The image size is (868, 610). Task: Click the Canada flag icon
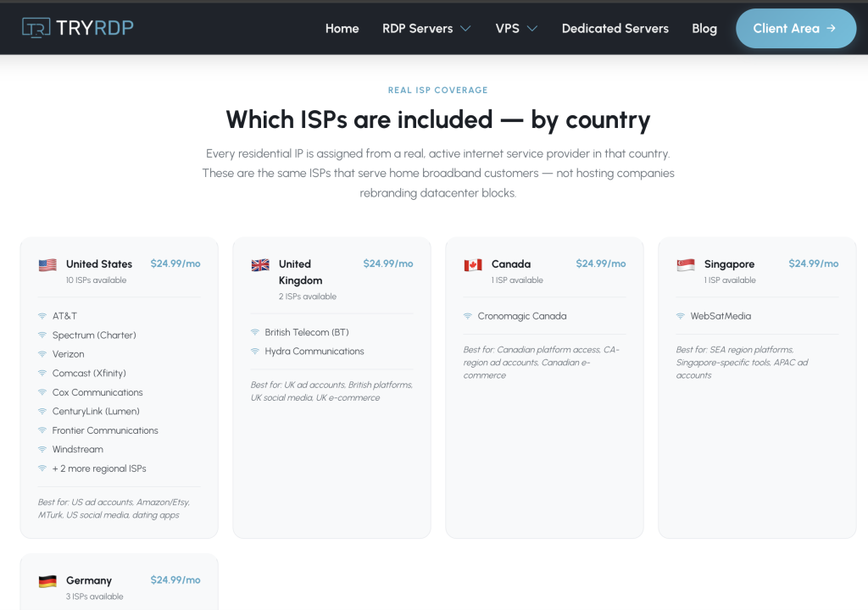click(x=473, y=264)
